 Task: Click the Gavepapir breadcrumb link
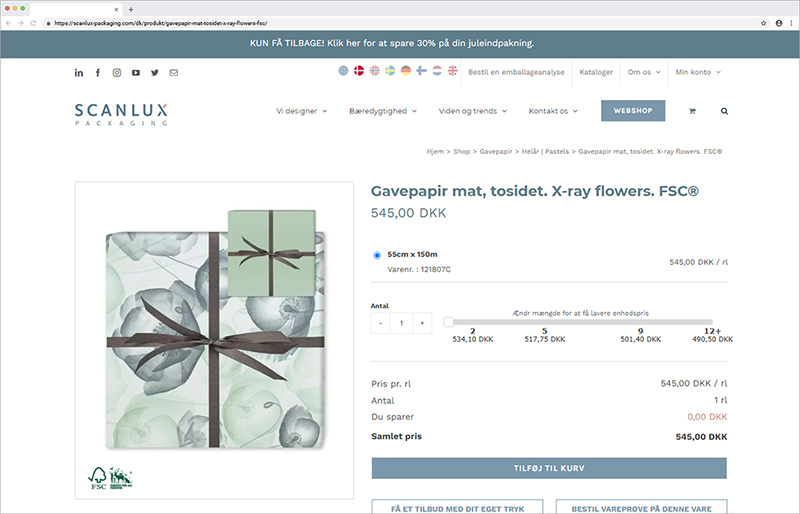[x=495, y=152]
